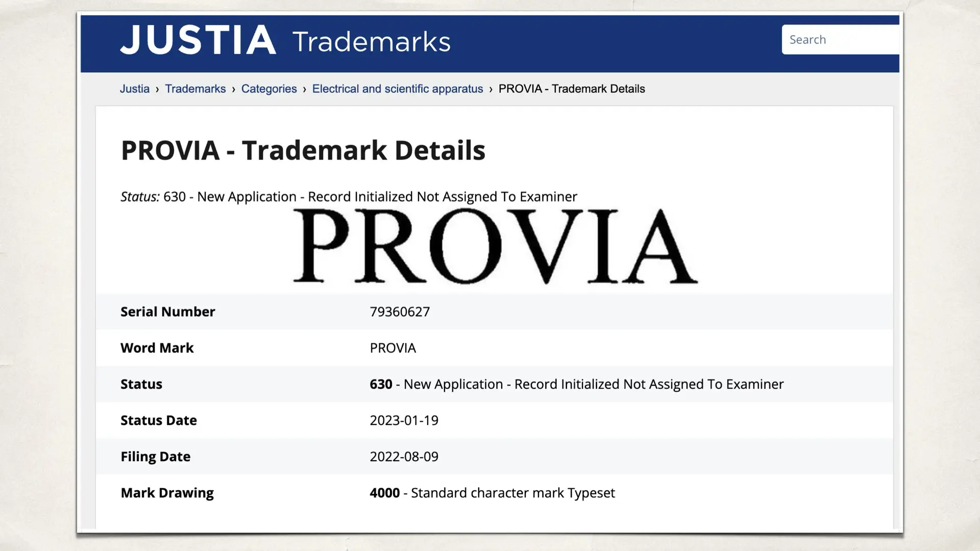Click the Serial Number label
The image size is (980, 551).
point(168,312)
